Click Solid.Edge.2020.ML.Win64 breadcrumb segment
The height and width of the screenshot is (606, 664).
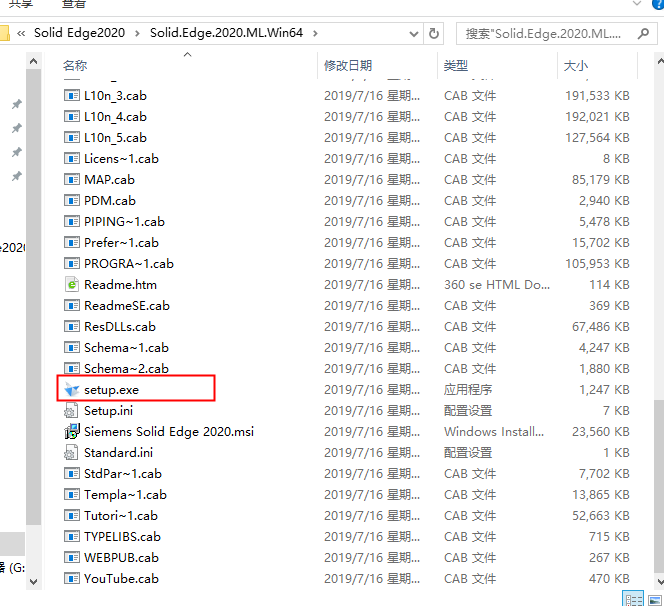227,33
